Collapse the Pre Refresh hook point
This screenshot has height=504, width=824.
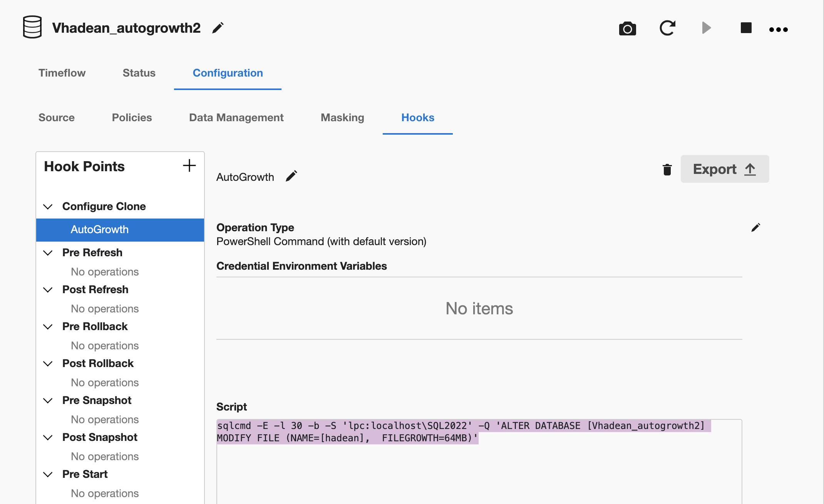[x=48, y=253]
